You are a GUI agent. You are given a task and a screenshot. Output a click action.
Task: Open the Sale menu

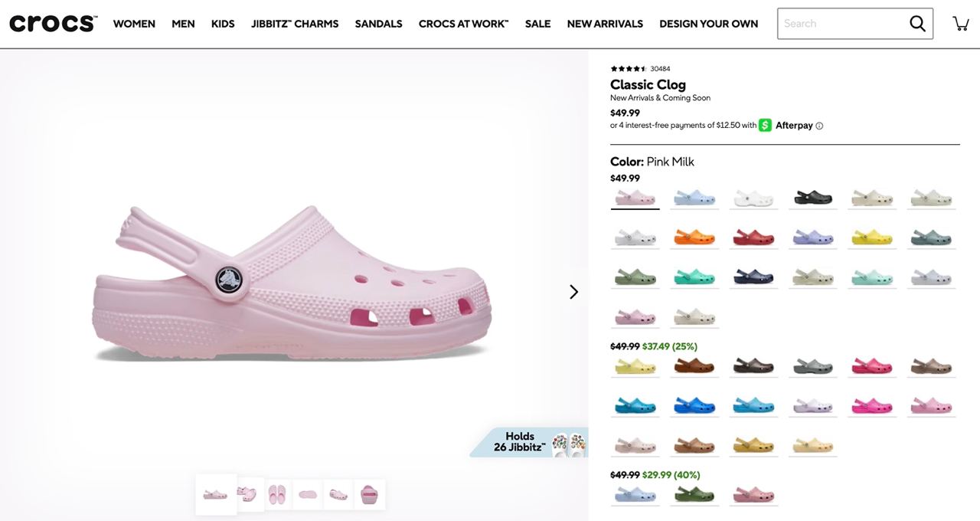click(537, 24)
